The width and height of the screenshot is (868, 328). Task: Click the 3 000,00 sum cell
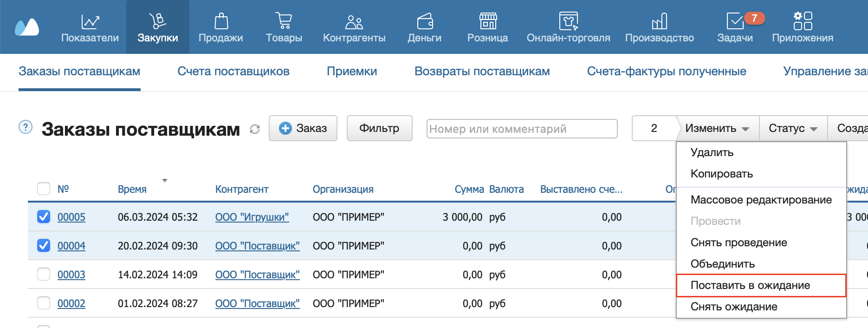tap(462, 217)
